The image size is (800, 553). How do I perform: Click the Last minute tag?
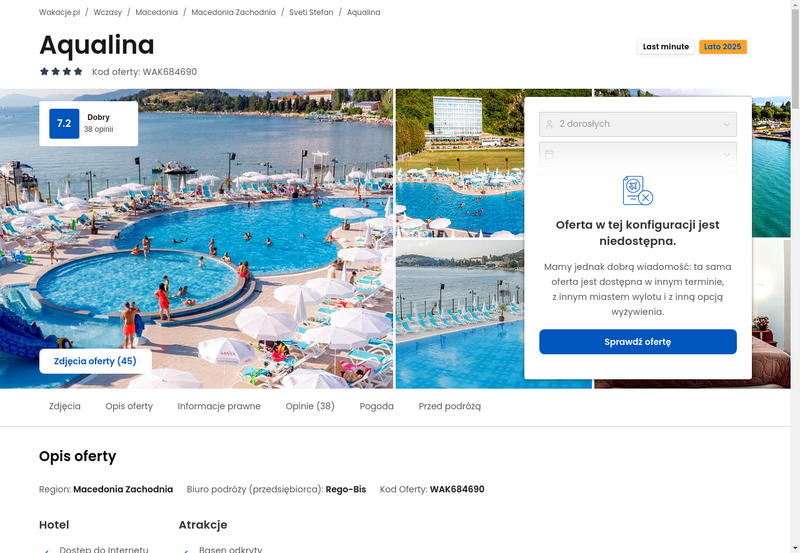666,47
